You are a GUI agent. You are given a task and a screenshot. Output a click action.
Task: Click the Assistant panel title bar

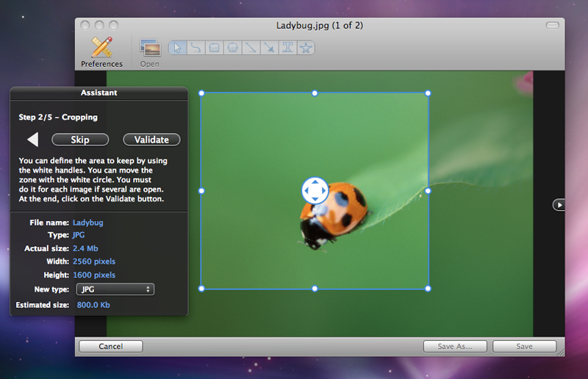point(99,93)
